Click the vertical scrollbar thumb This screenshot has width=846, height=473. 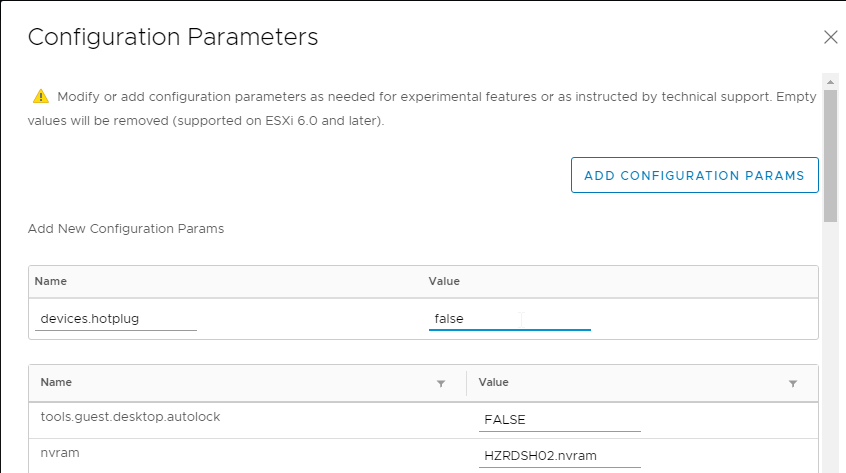click(830, 155)
